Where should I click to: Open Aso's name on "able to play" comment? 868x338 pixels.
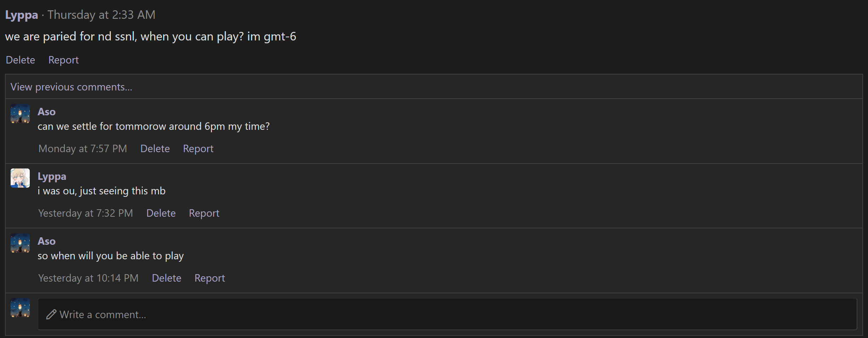46,241
